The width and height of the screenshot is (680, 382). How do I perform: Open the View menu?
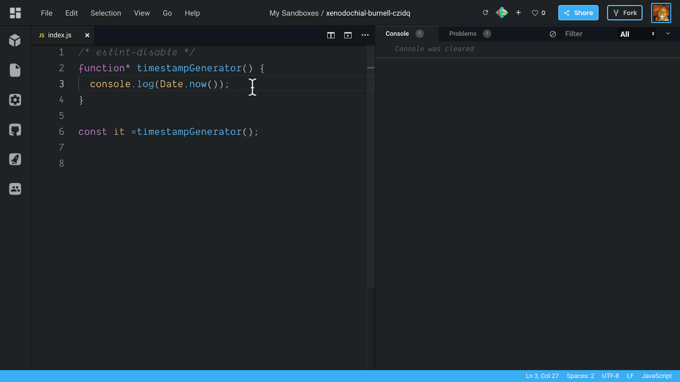coord(142,13)
